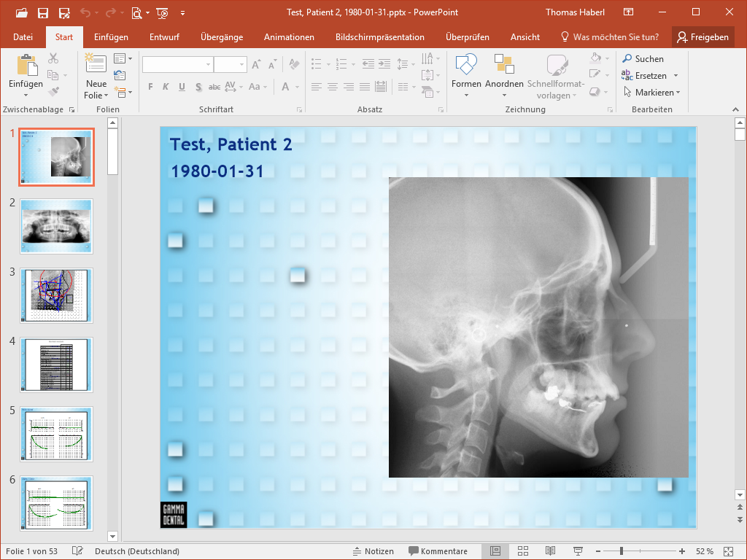Switch to slide sorter view icon
Image resolution: width=747 pixels, height=560 pixels.
coord(523,551)
